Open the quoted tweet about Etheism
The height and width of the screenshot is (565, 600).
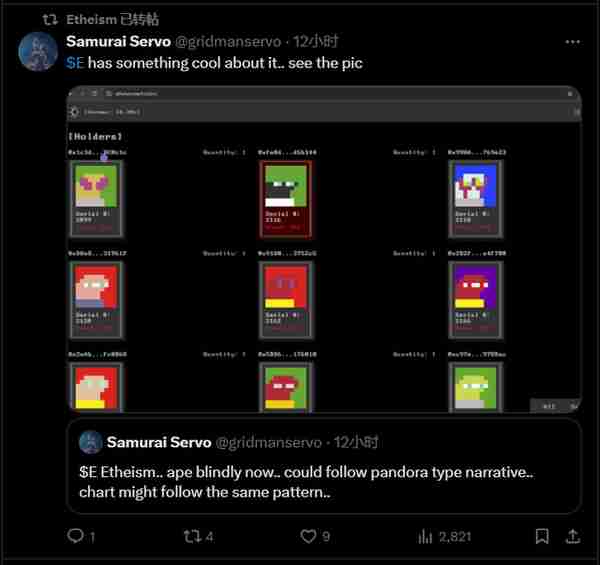pyautogui.click(x=324, y=466)
